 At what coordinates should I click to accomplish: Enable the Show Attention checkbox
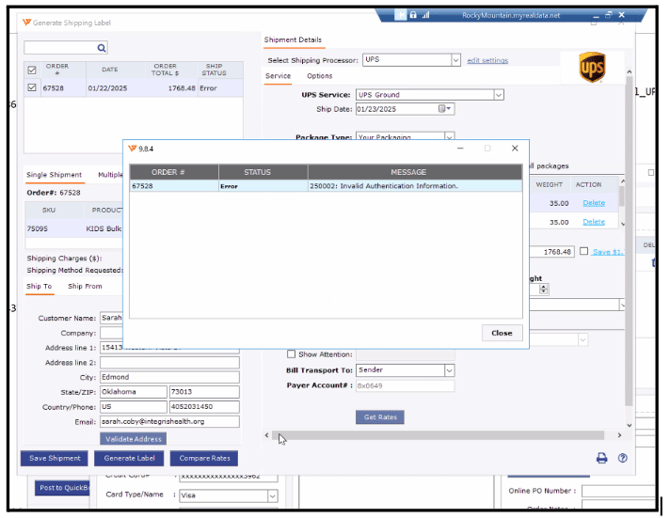pyautogui.click(x=291, y=354)
